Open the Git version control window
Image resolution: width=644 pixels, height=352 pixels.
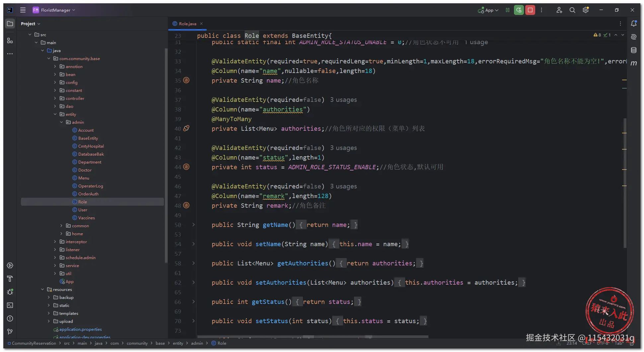(10, 332)
